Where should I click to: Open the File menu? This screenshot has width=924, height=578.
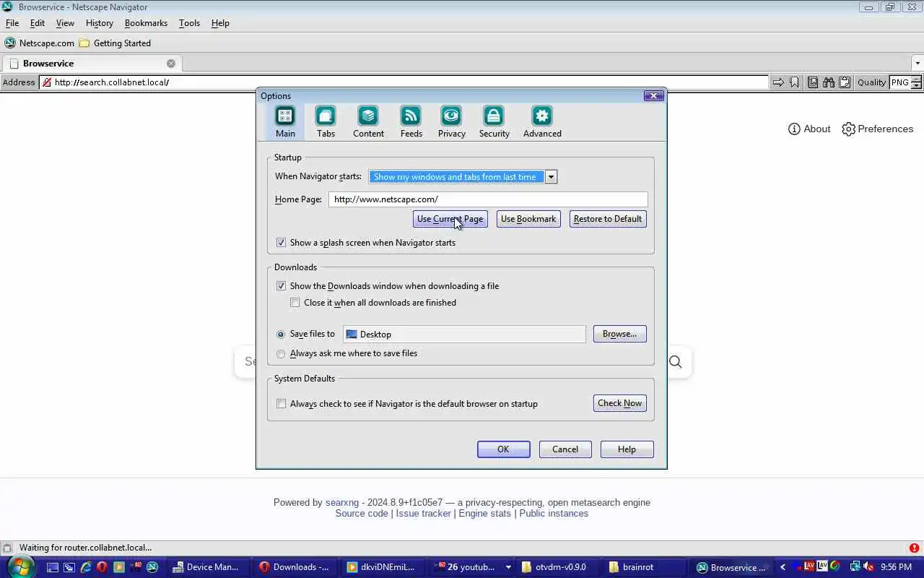coord(12,23)
